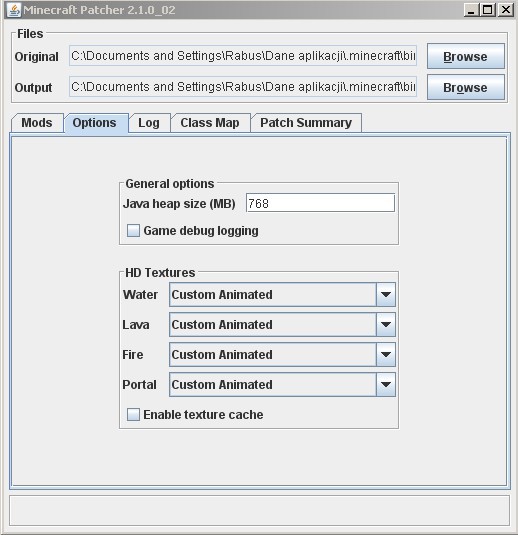Open the Water texture dropdown

[x=283, y=294]
